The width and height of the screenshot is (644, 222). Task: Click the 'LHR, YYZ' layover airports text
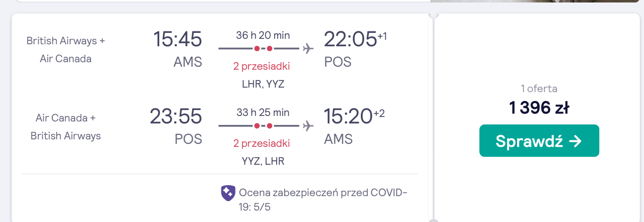click(x=263, y=84)
